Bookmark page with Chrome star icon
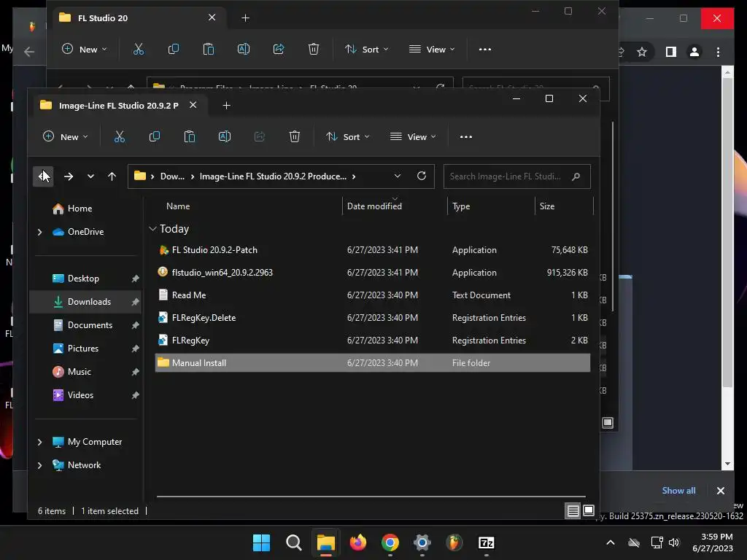The image size is (747, 560). pyautogui.click(x=642, y=52)
